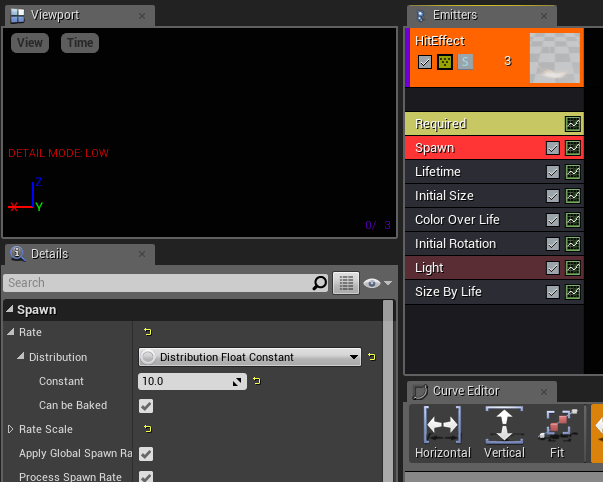Close the Details tab

(142, 254)
